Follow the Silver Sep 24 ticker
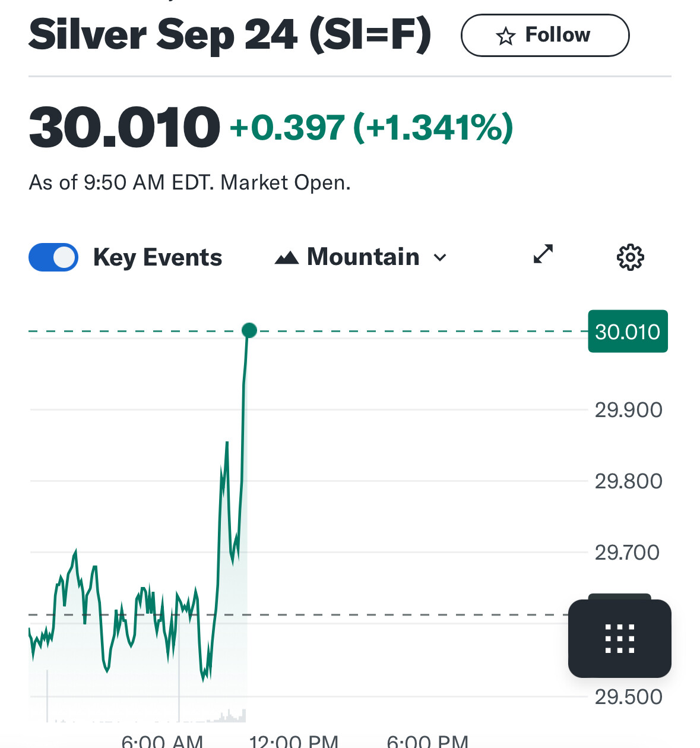The width and height of the screenshot is (700, 748). 544,35
